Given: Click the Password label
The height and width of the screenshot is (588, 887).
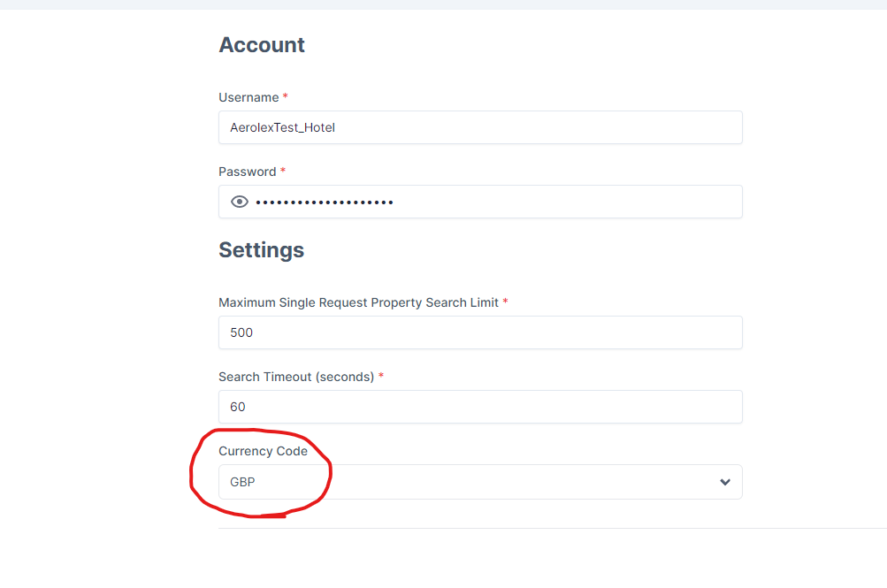Looking at the screenshot, I should coord(248,172).
